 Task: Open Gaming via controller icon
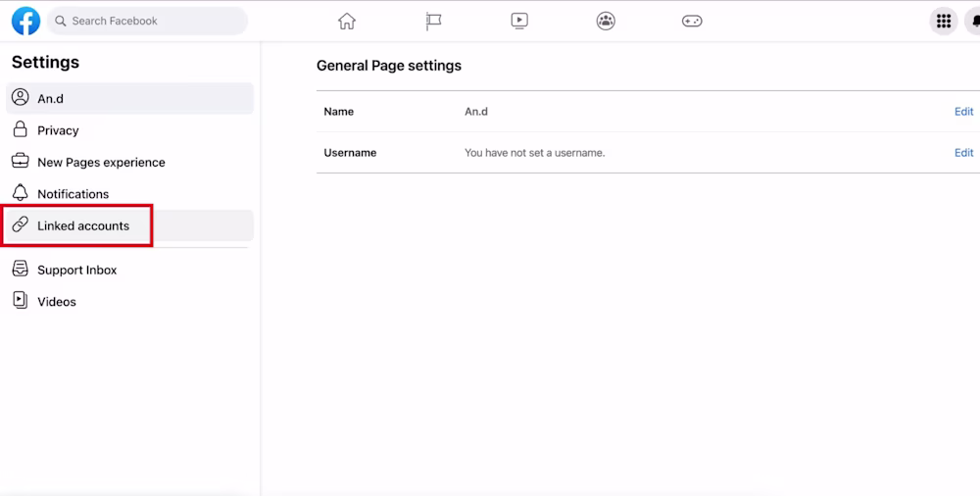coord(692,22)
